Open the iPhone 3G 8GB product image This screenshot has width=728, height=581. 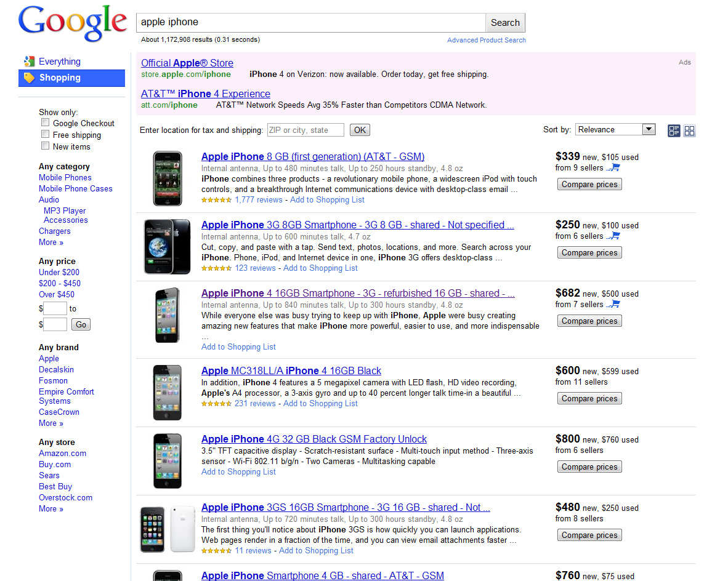(x=167, y=246)
